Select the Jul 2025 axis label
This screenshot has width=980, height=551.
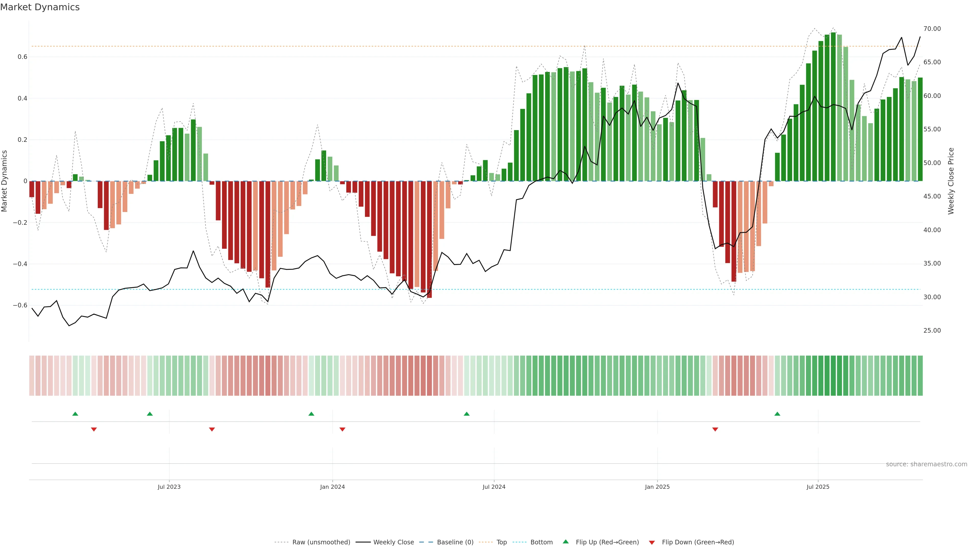coord(817,487)
